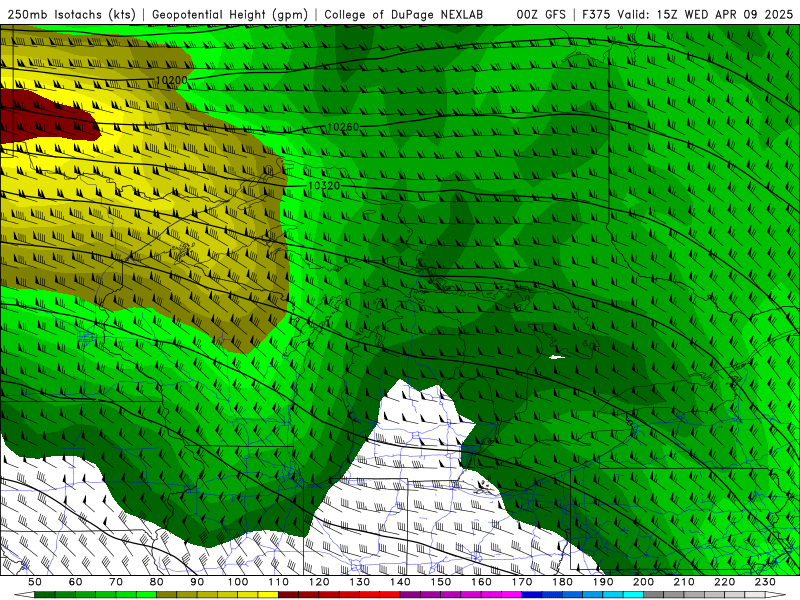
Task: Click the 200 value on the colorbar scale
Action: (644, 582)
